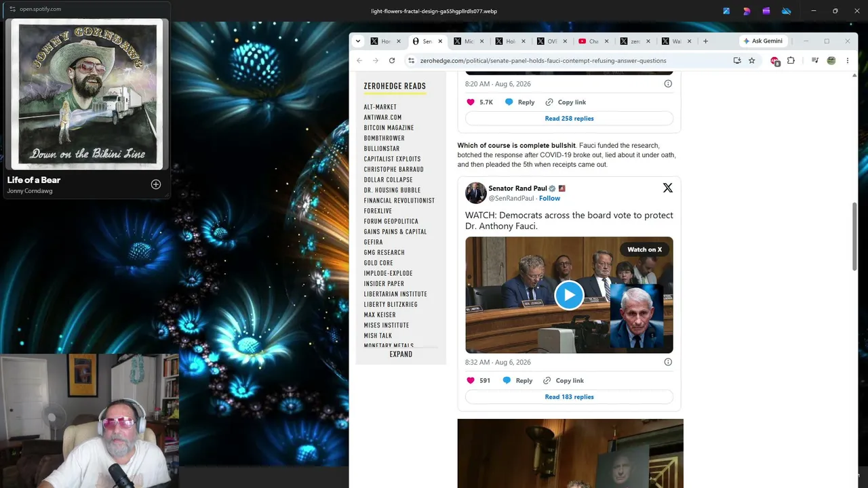Follow @SenRandPaul via the Follow link

point(549,199)
